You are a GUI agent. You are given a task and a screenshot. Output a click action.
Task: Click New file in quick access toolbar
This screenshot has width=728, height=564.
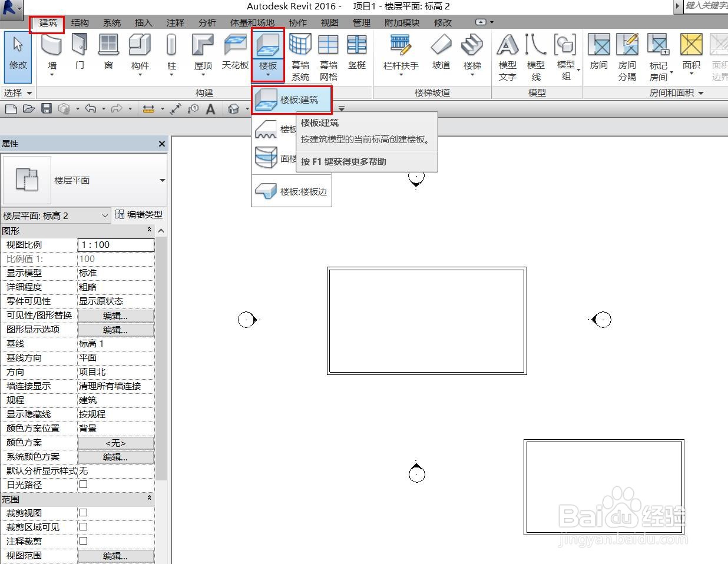[x=10, y=109]
